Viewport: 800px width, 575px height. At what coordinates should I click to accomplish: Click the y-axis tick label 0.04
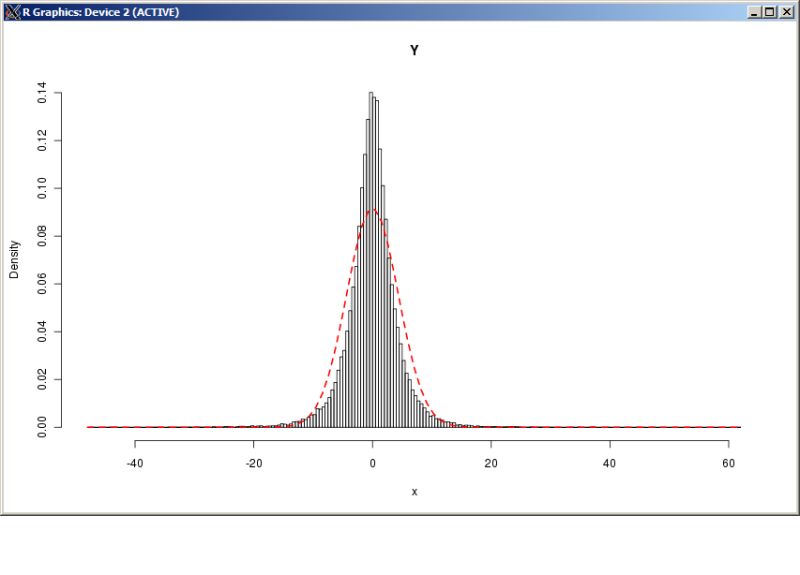pyautogui.click(x=42, y=332)
